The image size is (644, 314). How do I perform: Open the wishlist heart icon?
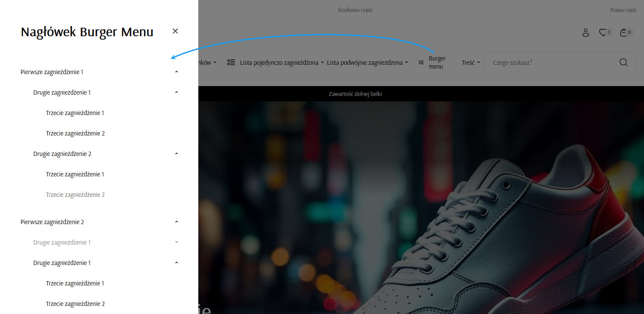point(603,32)
